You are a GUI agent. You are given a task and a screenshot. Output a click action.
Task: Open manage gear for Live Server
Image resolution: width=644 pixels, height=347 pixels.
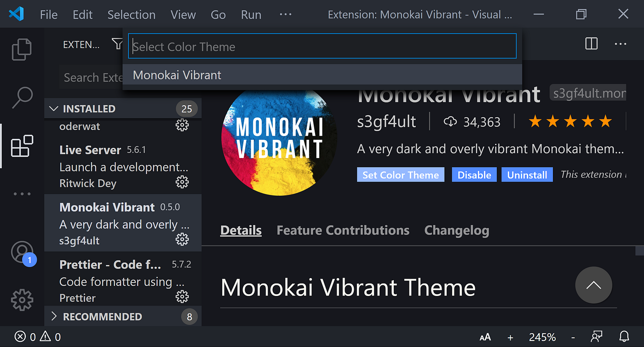click(x=182, y=182)
